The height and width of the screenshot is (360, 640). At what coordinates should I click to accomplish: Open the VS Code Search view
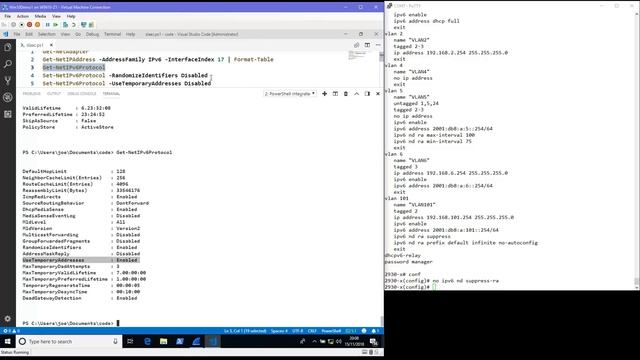8,64
